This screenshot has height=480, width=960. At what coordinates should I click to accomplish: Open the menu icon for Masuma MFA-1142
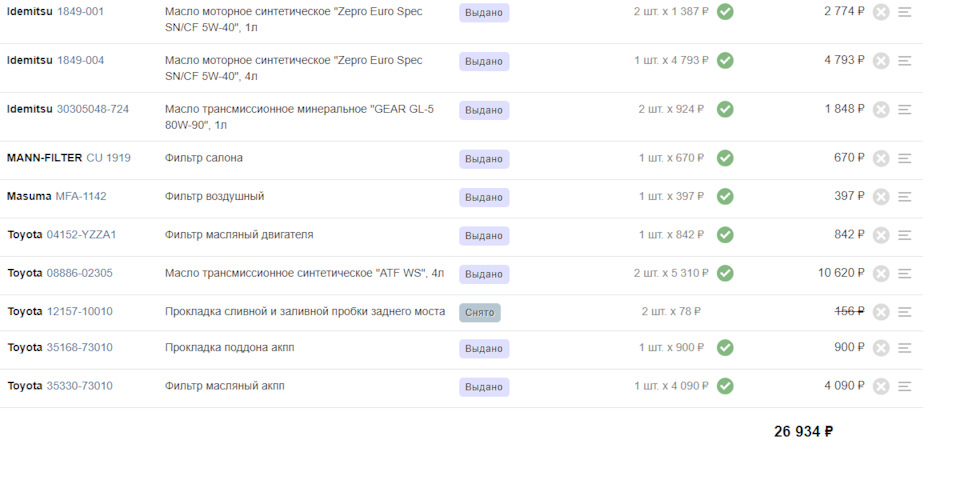click(x=904, y=197)
